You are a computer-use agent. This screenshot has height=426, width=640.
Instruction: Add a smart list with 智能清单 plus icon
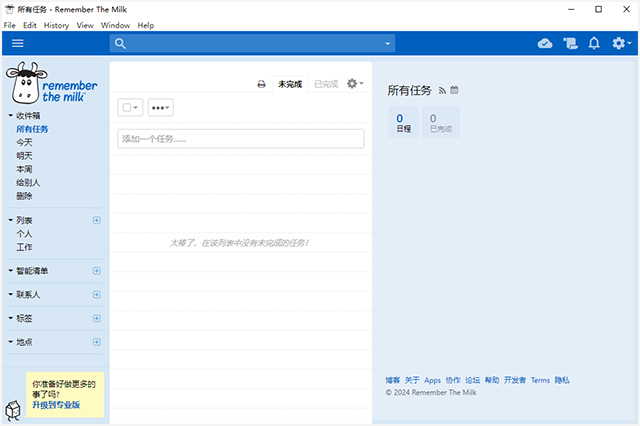click(97, 271)
